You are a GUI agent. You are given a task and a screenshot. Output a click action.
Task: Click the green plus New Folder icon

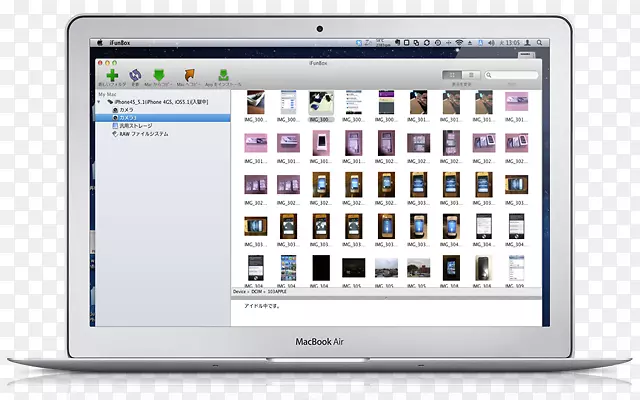pyautogui.click(x=113, y=75)
